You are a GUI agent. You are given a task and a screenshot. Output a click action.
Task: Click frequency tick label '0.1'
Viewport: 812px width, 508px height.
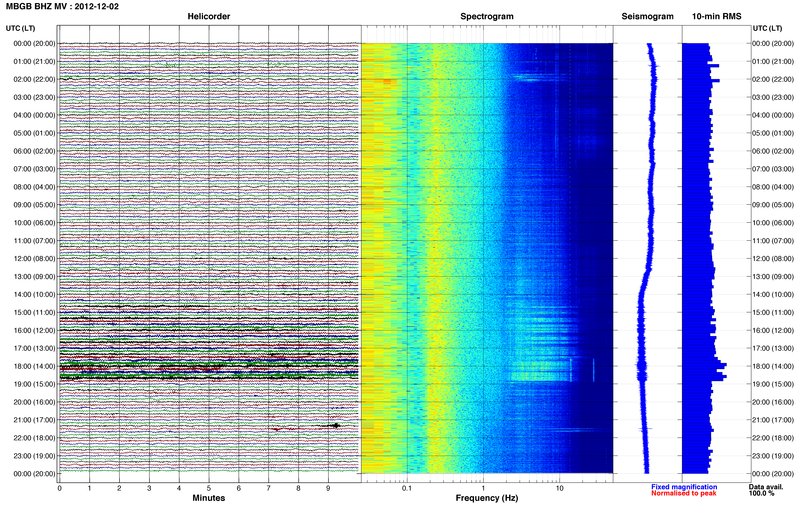(407, 488)
